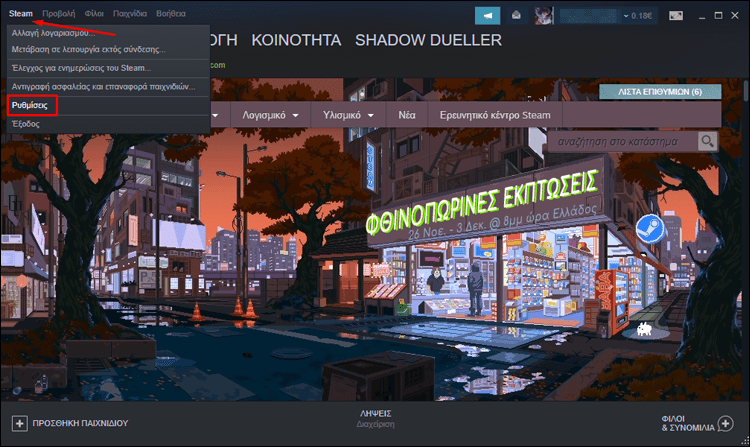Screen dimensions: 750x447
Task: Open the Προβολή menu
Action: tap(59, 14)
